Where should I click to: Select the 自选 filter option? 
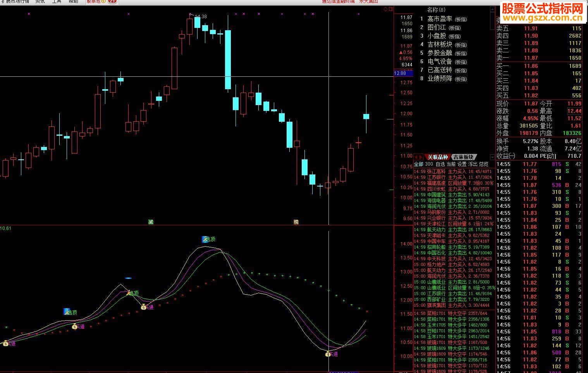coord(440,164)
